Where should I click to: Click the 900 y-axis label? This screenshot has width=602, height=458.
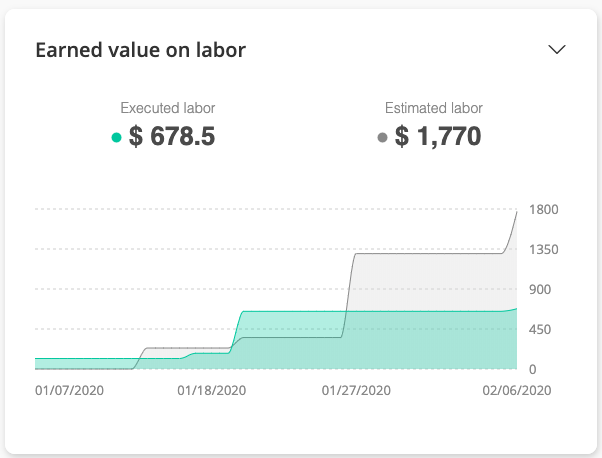tap(540, 289)
